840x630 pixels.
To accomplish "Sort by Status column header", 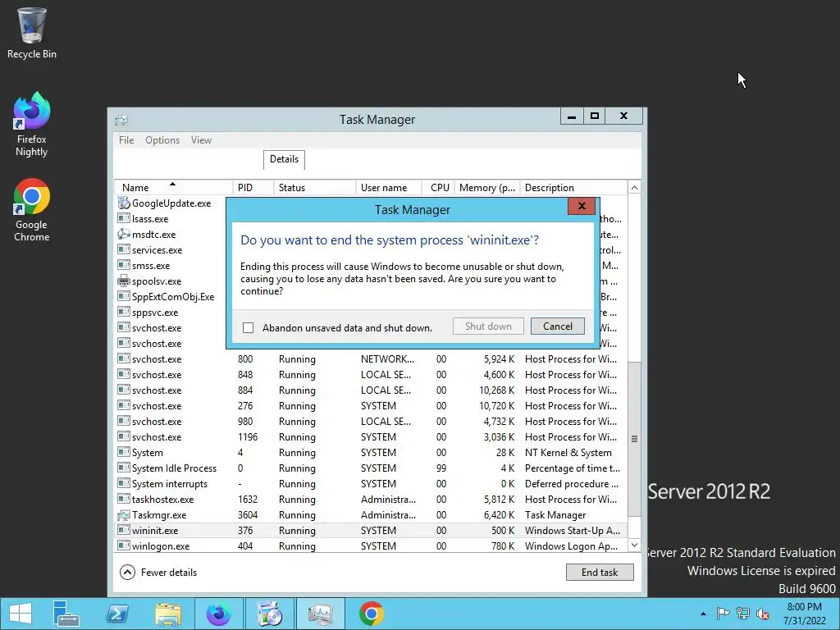I will (x=315, y=188).
